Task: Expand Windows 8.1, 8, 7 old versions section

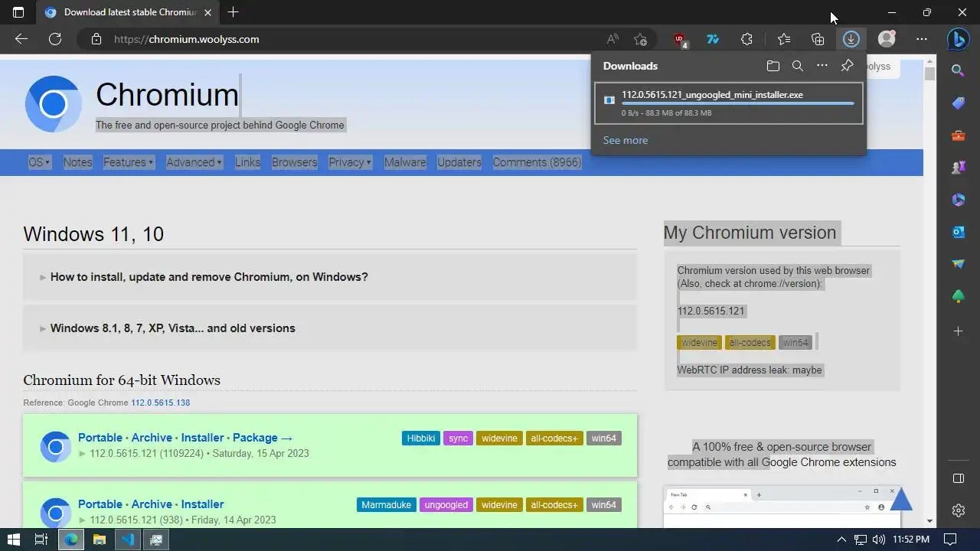Action: pyautogui.click(x=330, y=328)
